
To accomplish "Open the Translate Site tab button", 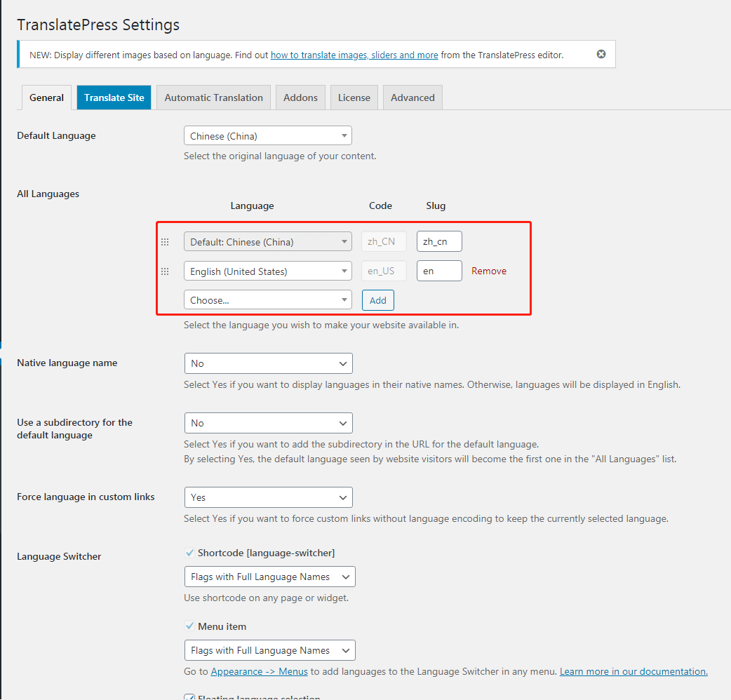I will point(114,97).
